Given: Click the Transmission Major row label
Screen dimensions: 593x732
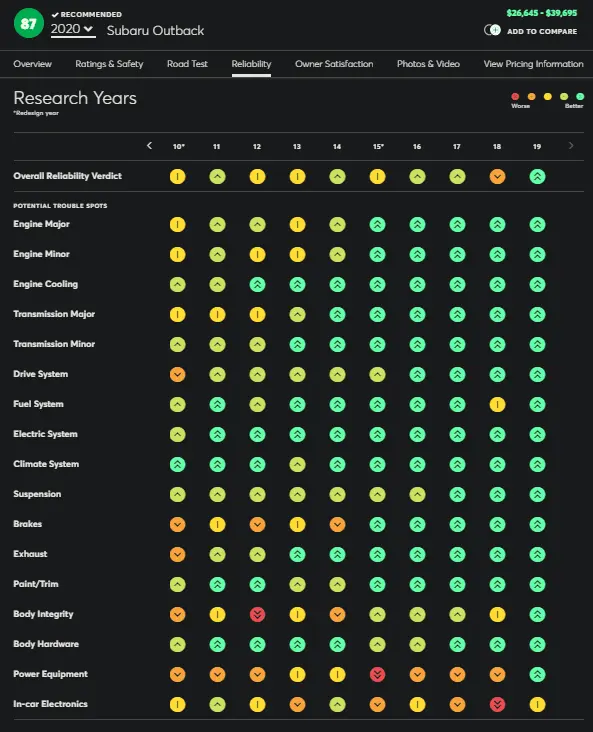Looking at the screenshot, I should tap(54, 314).
